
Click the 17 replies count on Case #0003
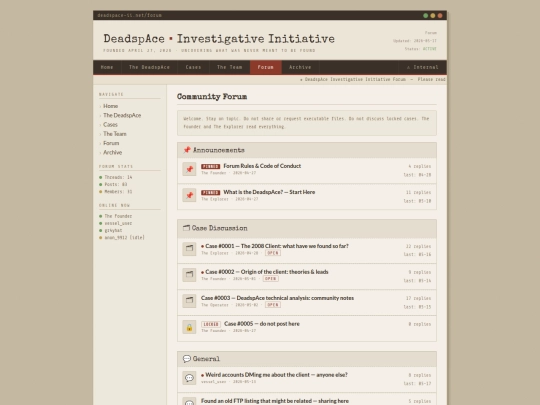coord(418,299)
